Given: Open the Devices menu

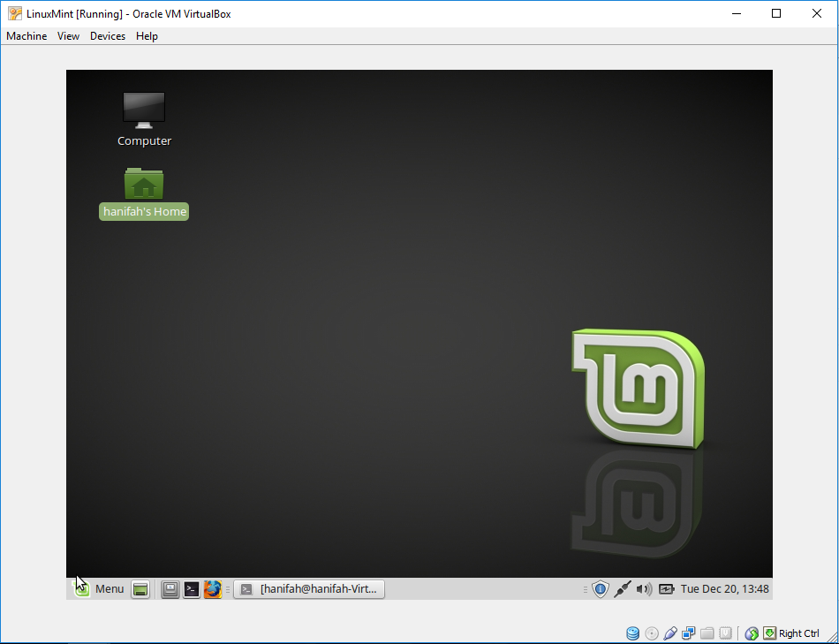Looking at the screenshot, I should click(107, 36).
